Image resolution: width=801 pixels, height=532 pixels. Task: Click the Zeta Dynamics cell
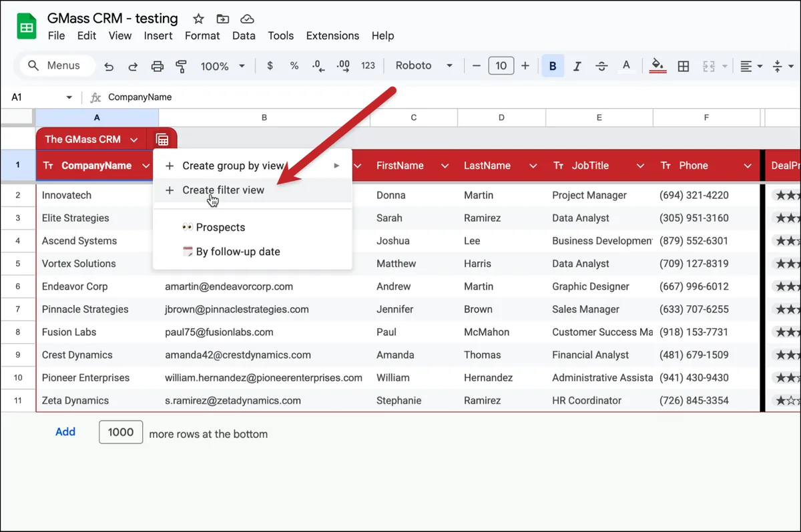[97, 401]
